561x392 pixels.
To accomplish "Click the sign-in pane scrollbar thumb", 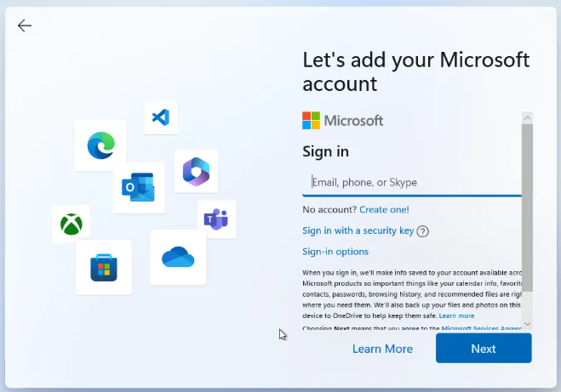I will pos(527,207).
